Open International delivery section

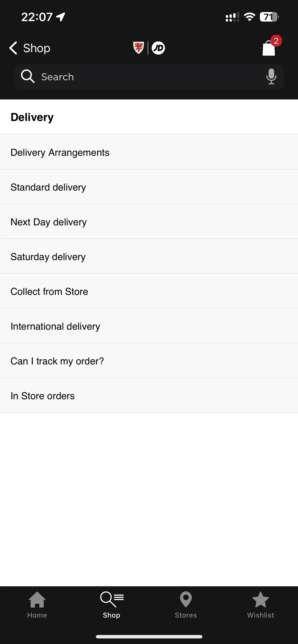149,326
